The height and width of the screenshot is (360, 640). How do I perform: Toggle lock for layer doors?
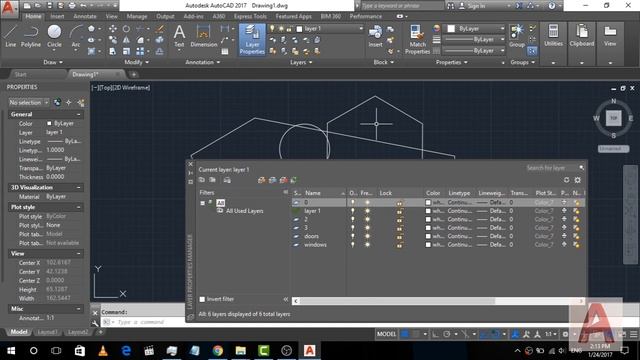[x=399, y=236]
